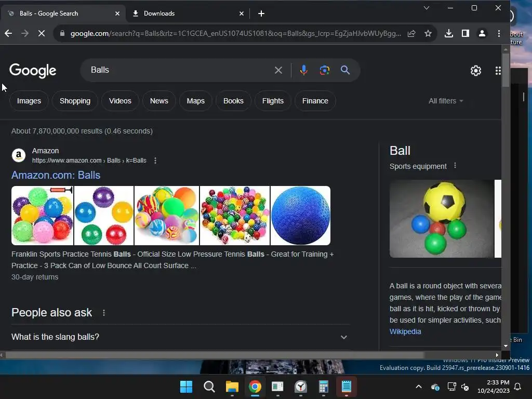The height and width of the screenshot is (399, 532).
Task: Share this page icon in address bar
Action: click(x=411, y=33)
